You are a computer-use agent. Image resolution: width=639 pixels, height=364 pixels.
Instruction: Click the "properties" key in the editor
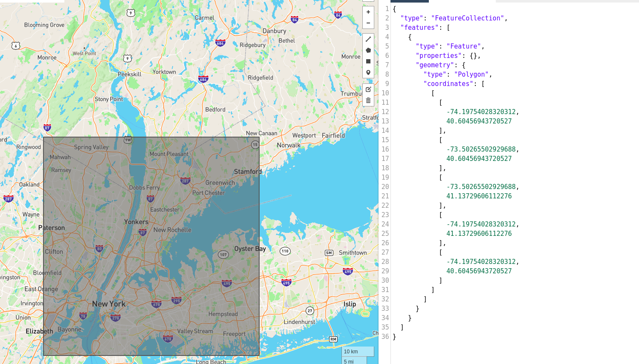[439, 56]
